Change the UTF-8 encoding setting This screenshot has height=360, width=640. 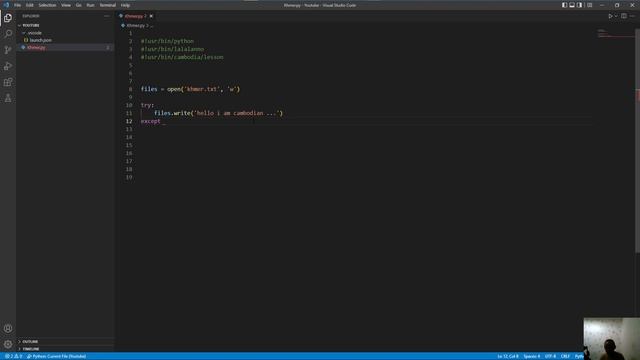click(x=550, y=356)
